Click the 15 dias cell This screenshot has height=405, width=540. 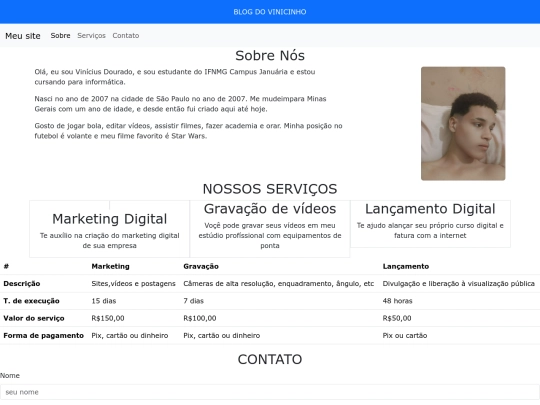click(x=104, y=301)
